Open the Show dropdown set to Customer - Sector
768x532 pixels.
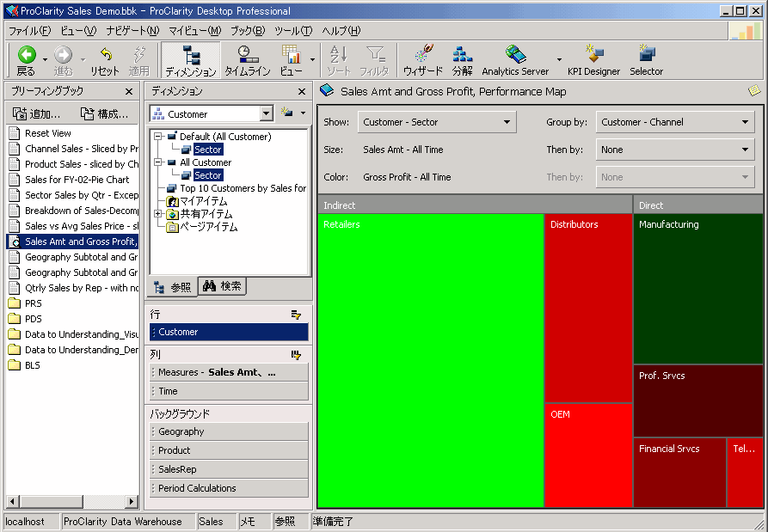click(437, 122)
